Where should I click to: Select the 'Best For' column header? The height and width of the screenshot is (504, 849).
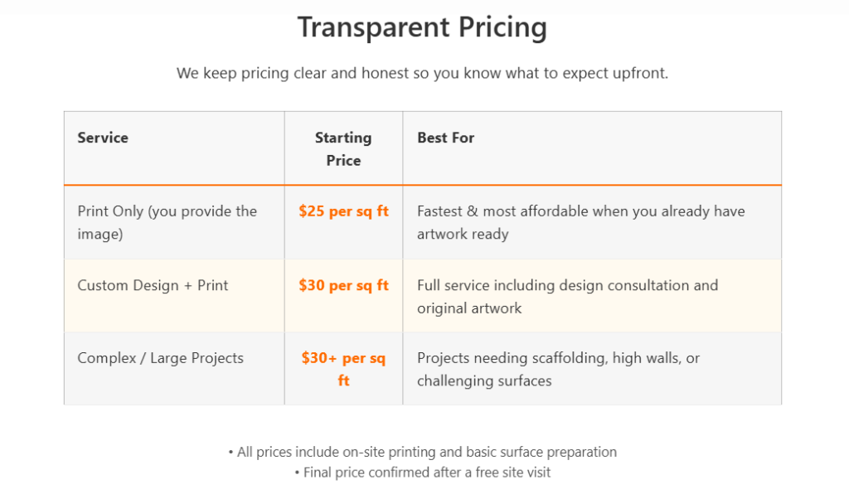[446, 138]
